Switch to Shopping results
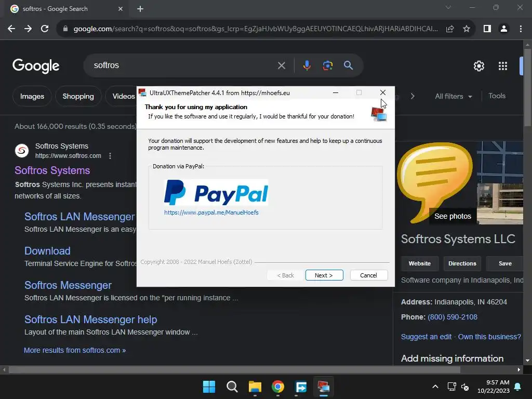 (78, 96)
